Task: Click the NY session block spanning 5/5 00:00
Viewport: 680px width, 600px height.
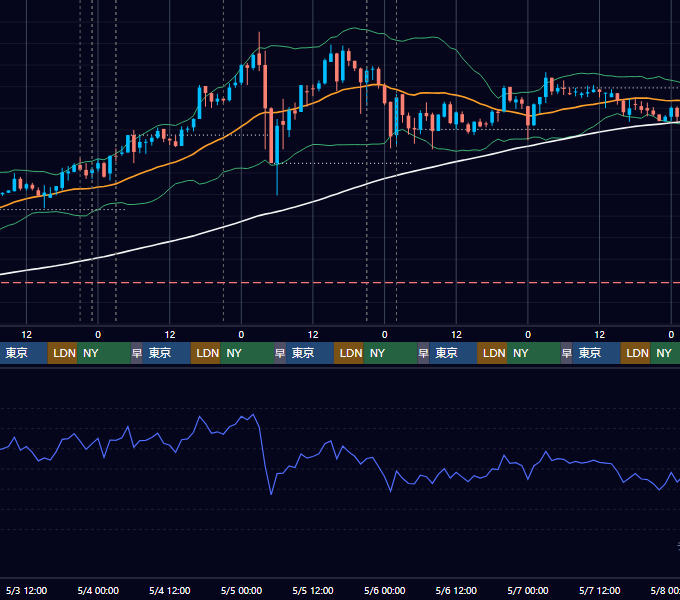Action: click(247, 353)
